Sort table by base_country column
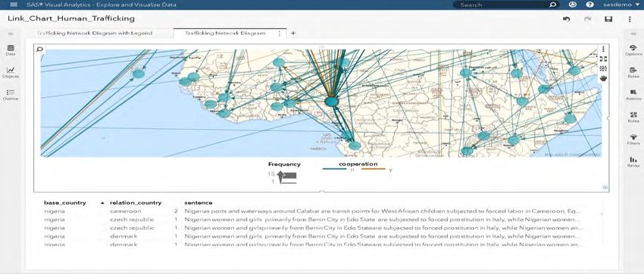The width and height of the screenshot is (644, 274). 65,203
